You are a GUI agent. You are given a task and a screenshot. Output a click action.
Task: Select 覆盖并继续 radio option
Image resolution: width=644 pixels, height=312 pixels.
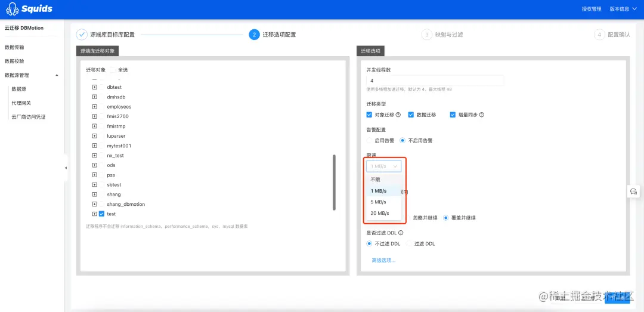pyautogui.click(x=446, y=218)
